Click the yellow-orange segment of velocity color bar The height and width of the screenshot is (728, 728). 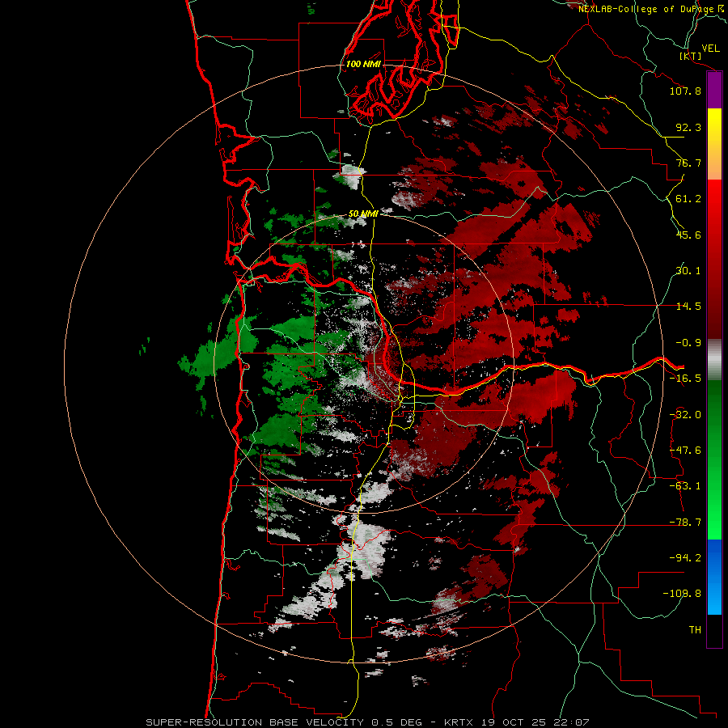[714, 144]
